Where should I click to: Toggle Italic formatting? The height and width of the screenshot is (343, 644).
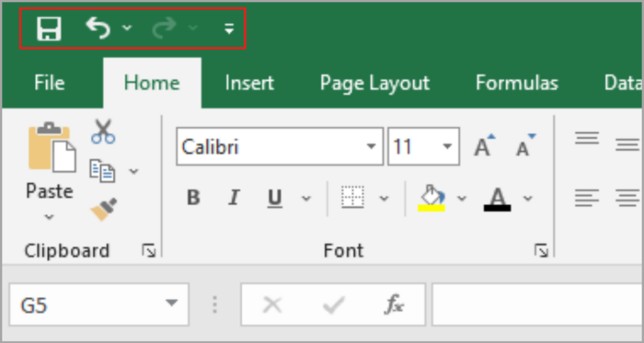234,198
